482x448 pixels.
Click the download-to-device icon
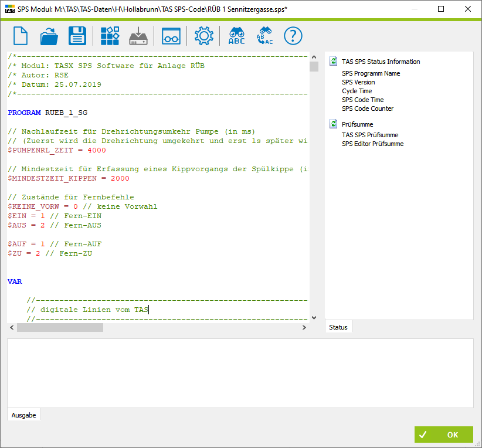point(138,36)
